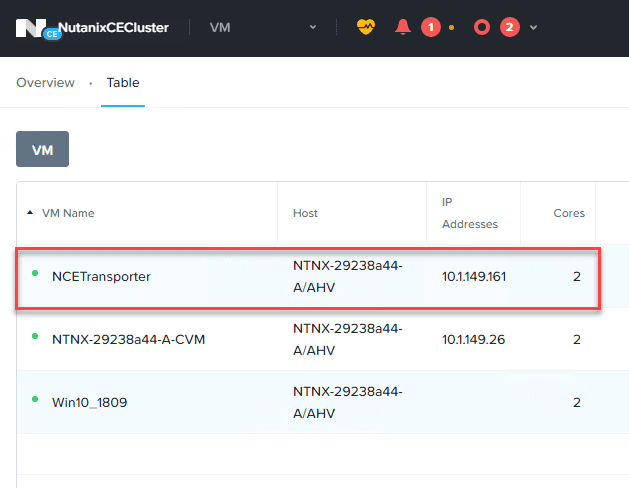Click Win10_1809 green power status dot
This screenshot has height=488, width=629.
(x=35, y=399)
